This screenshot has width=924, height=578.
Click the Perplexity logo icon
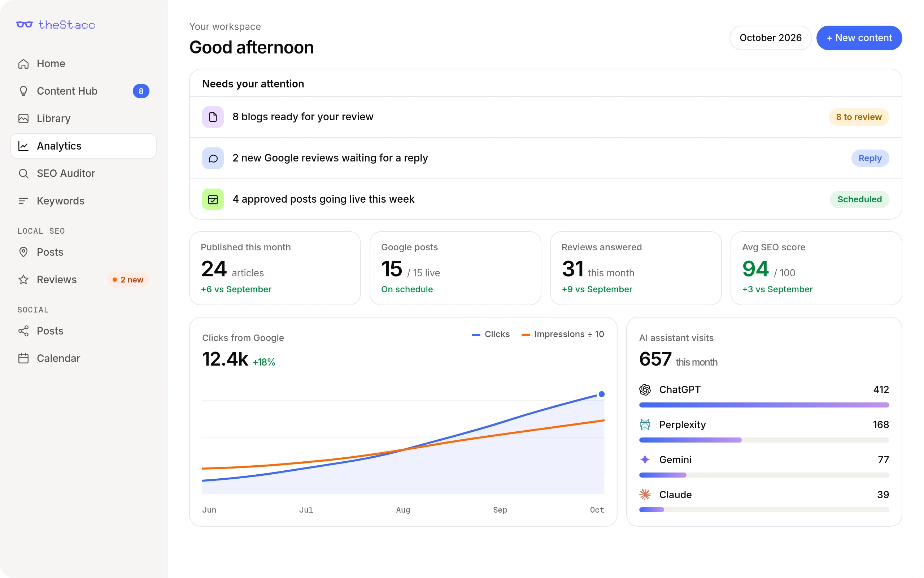point(645,425)
